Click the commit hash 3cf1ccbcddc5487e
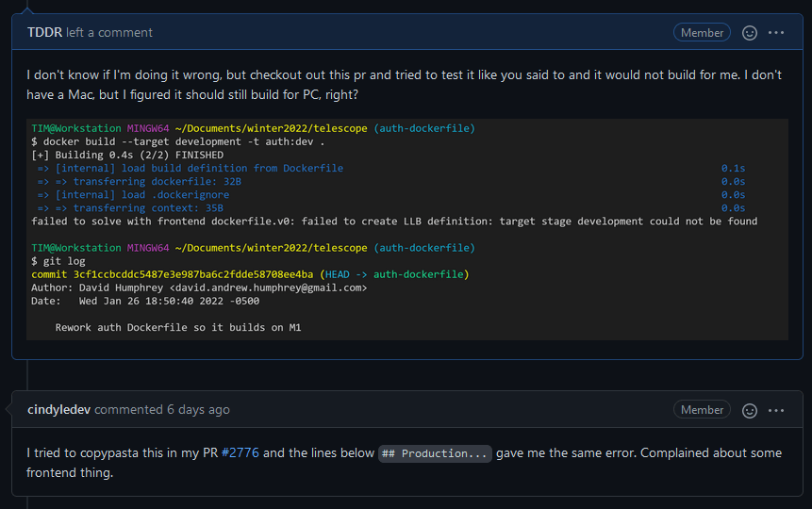Viewport: 812px width, 509px height. 172,274
